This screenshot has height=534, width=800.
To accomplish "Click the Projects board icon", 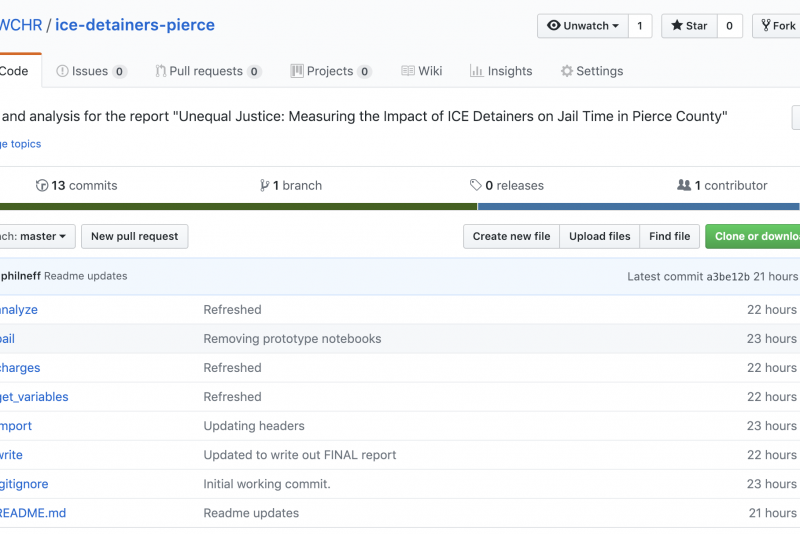I will [296, 71].
